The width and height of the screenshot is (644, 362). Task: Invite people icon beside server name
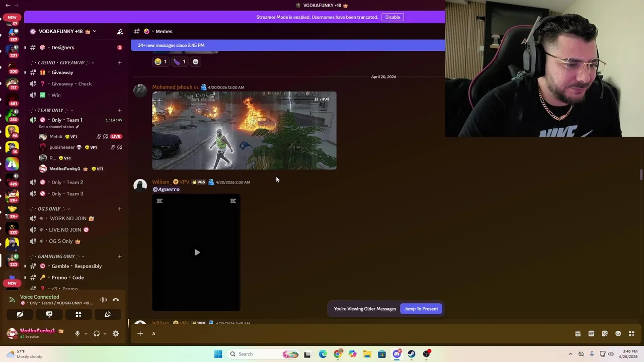coord(120,32)
